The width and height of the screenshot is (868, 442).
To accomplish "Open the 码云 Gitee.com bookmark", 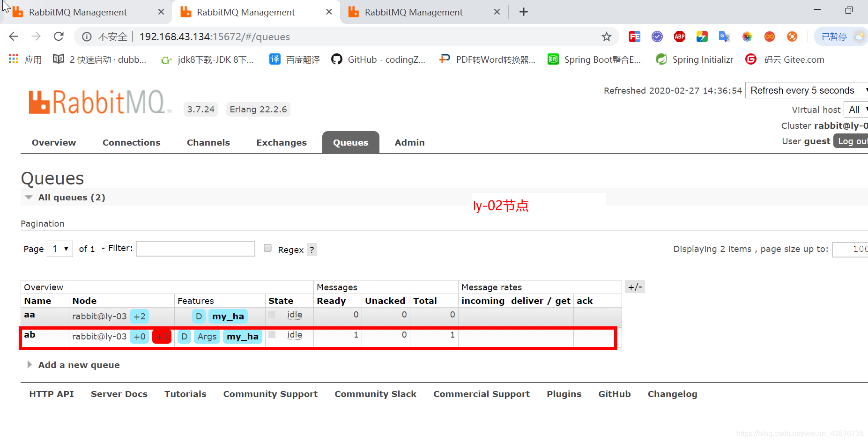I will [785, 59].
